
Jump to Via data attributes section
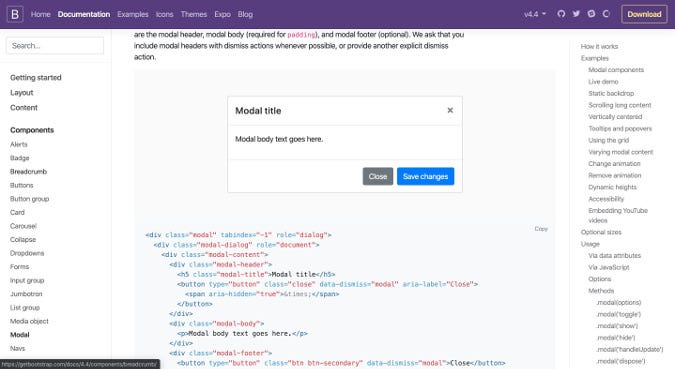coord(614,255)
